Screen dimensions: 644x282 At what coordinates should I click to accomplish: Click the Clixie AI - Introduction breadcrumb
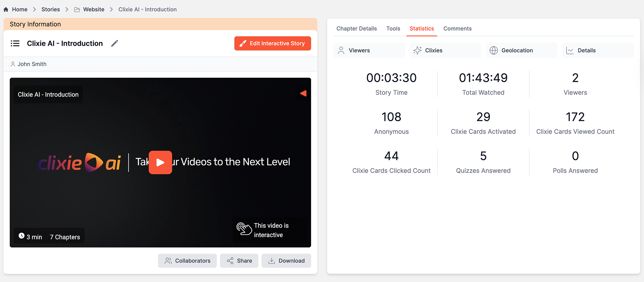click(x=148, y=9)
